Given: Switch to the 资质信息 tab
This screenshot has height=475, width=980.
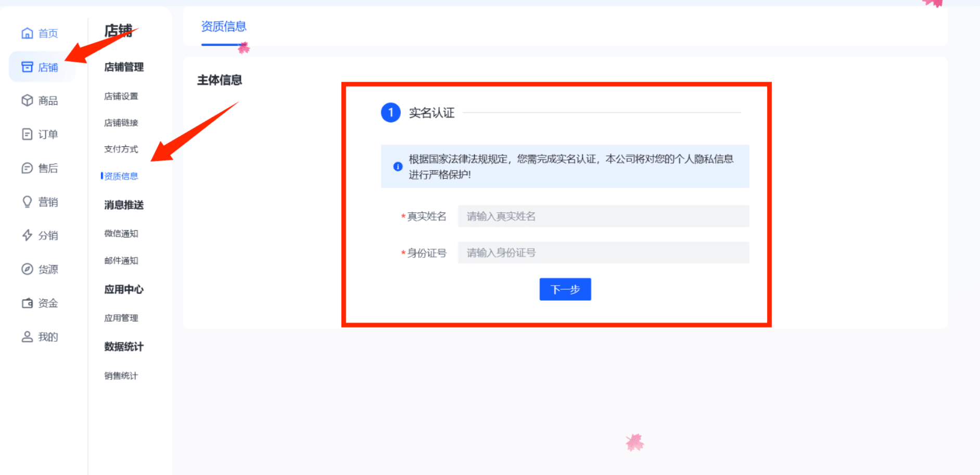Looking at the screenshot, I should point(223,27).
